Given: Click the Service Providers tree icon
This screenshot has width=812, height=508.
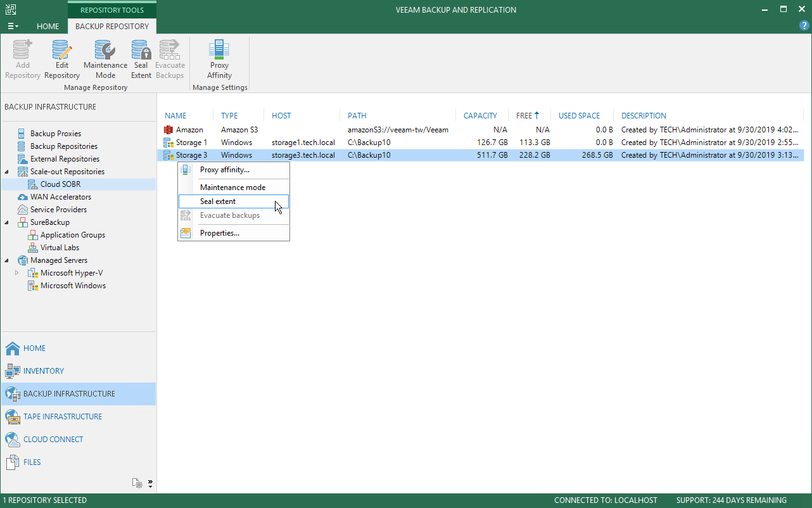Looking at the screenshot, I should click(22, 210).
